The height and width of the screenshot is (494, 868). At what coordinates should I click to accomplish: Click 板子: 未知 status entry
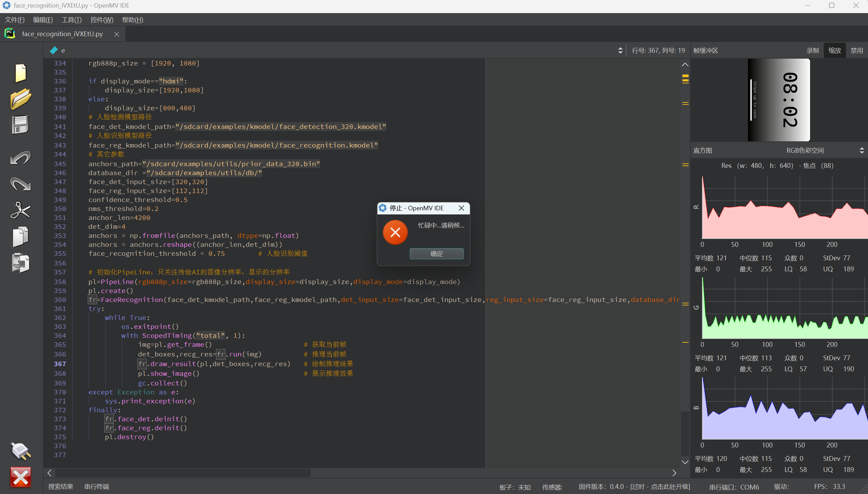click(515, 487)
